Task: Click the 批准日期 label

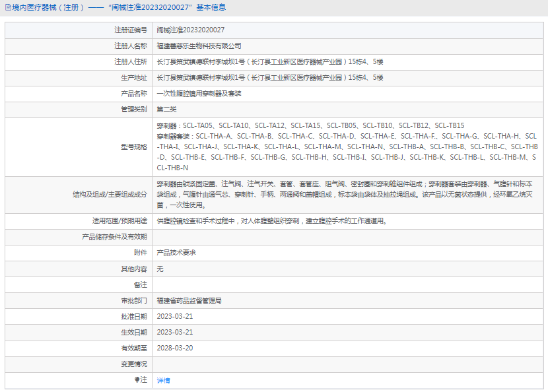Action: click(134, 317)
